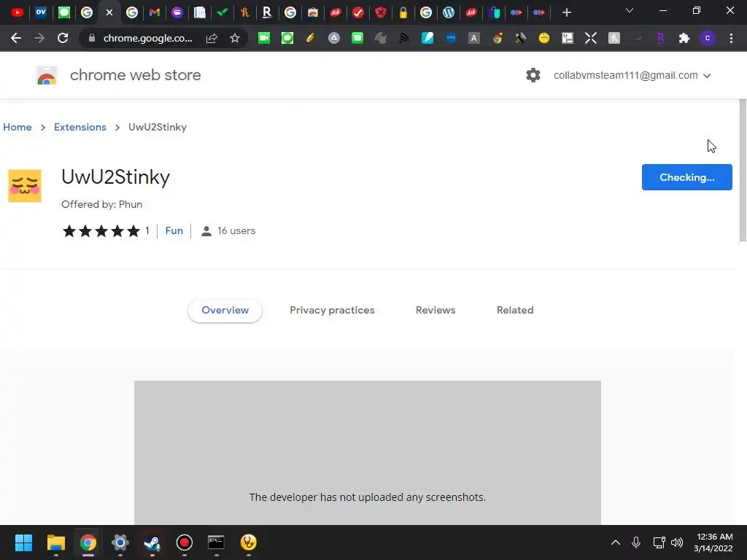Open the Chrome bomb extension icon
The image size is (747, 560).
pyautogui.click(x=498, y=38)
